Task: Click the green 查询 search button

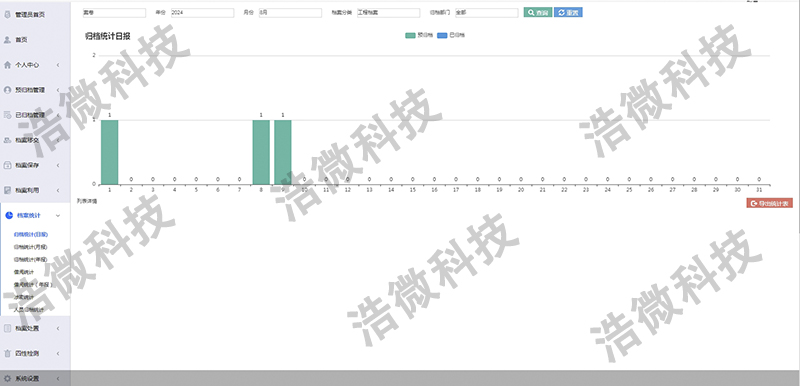Action: coord(538,13)
